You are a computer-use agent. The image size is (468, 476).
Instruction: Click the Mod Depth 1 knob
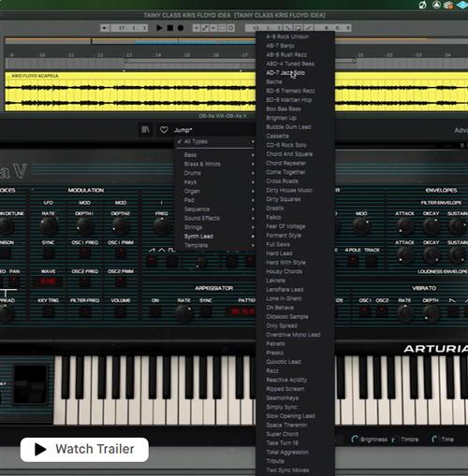pos(84,225)
